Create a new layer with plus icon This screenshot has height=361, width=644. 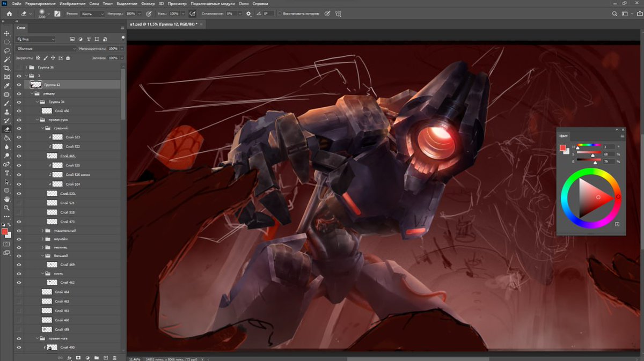pos(106,357)
